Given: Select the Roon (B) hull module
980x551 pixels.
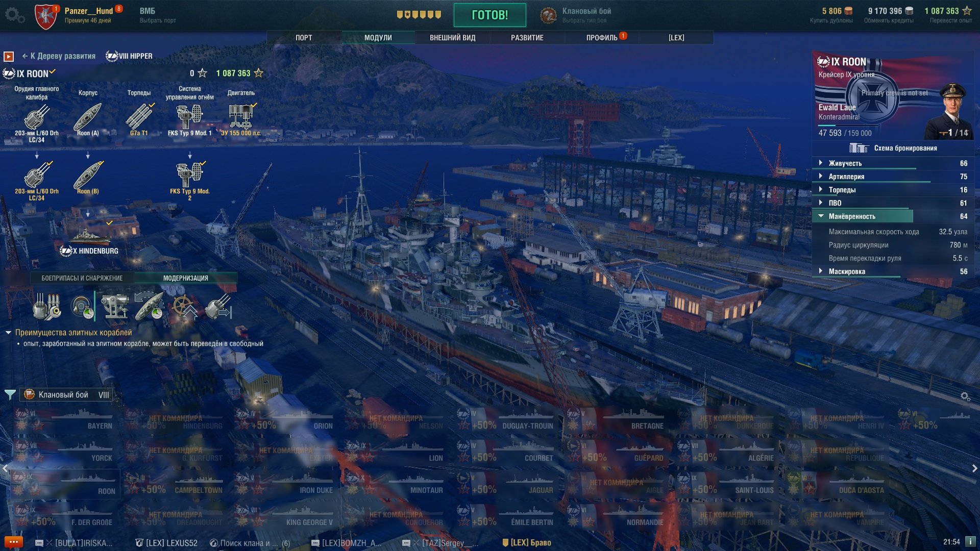Looking at the screenshot, I should pyautogui.click(x=88, y=175).
